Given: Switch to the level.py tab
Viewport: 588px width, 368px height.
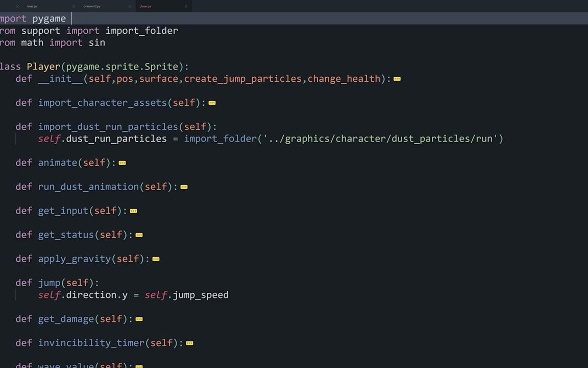Looking at the screenshot, I should (32, 6).
